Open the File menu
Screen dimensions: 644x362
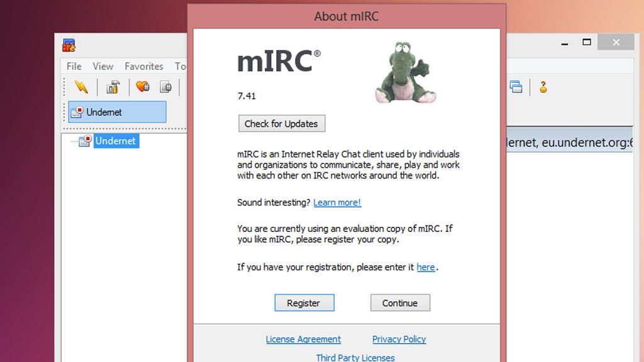74,66
